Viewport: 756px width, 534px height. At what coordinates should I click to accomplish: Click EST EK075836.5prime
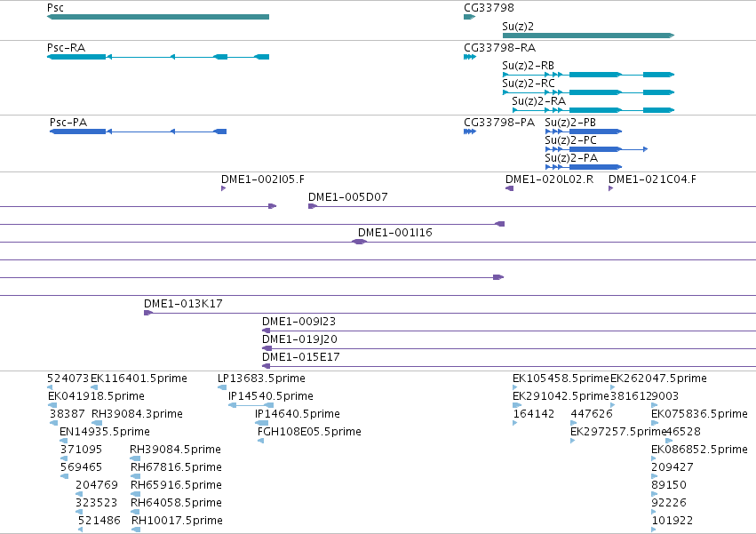(x=700, y=414)
